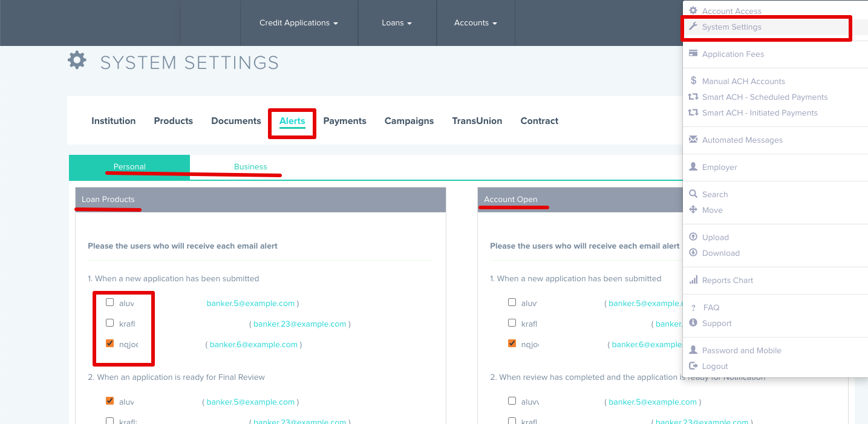868x424 pixels.
Task: Switch to the Campaigns tab
Action: [410, 121]
